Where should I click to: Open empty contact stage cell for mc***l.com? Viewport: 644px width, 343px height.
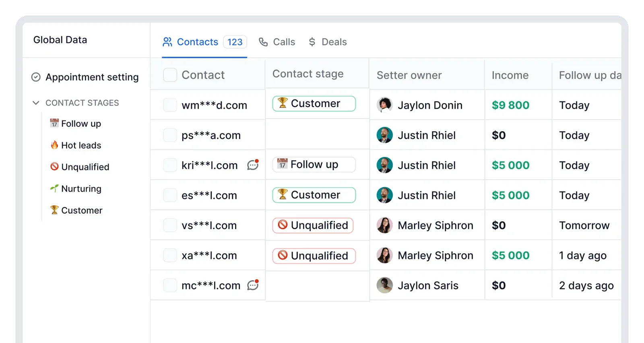(x=317, y=285)
